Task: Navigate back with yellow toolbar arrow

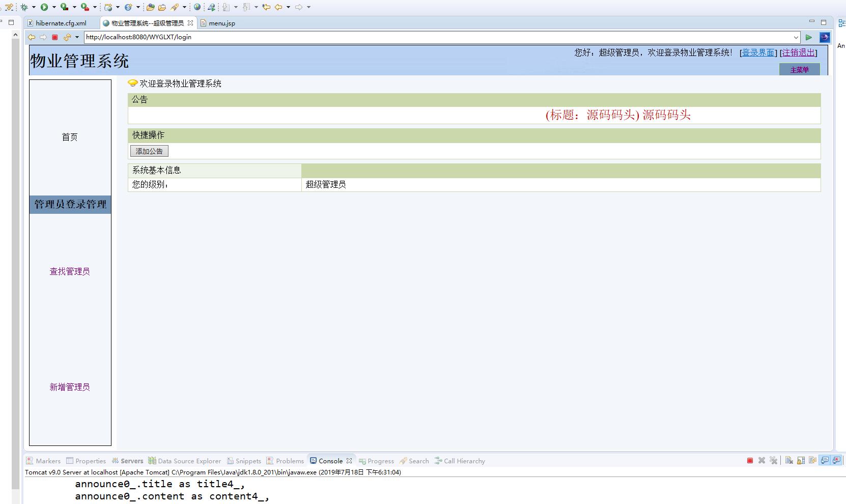Action: pyautogui.click(x=278, y=7)
